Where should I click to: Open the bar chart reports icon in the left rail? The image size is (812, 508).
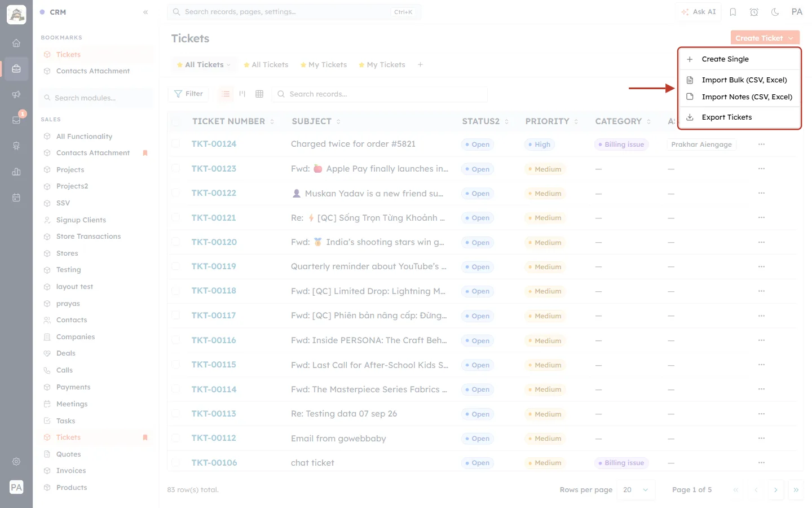(x=16, y=172)
